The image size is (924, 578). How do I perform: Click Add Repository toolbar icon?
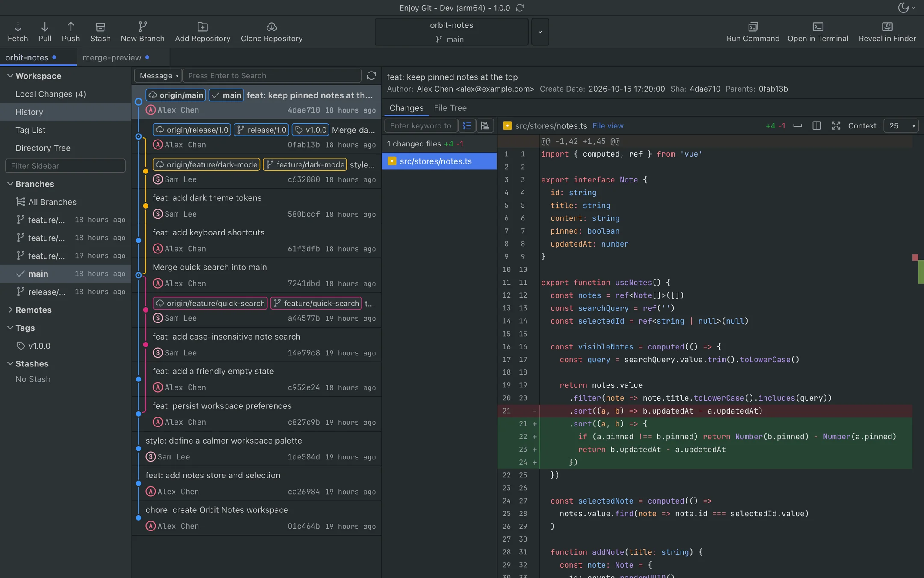click(x=202, y=32)
